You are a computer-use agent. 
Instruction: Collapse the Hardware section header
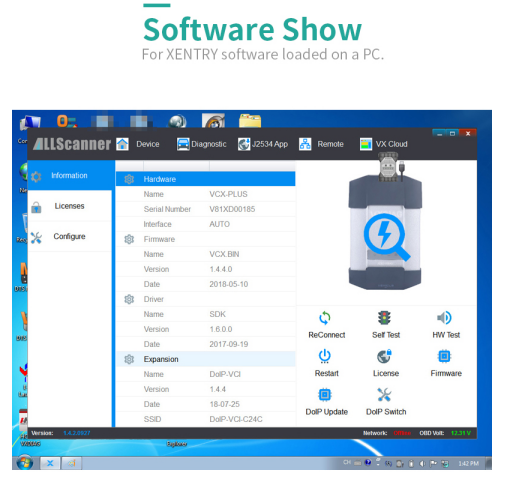(205, 179)
